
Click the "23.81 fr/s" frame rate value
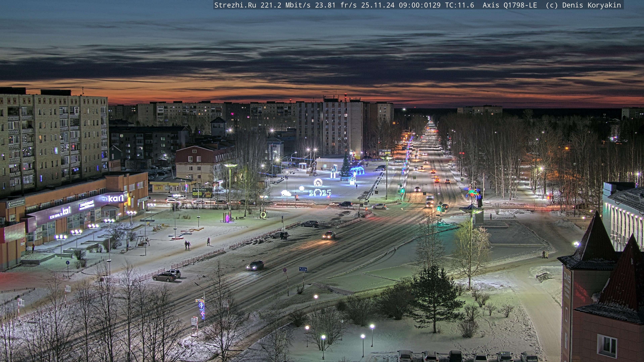(336, 5)
